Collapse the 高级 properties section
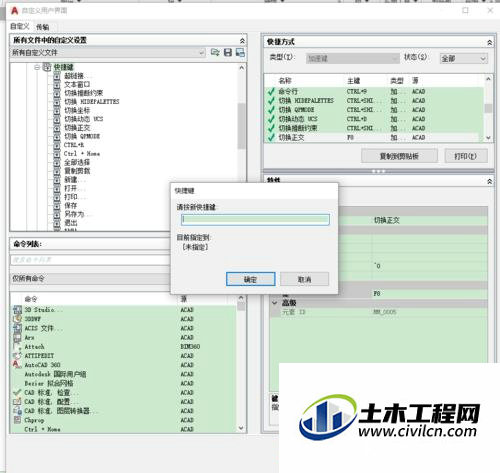The width and height of the screenshot is (500, 473). point(275,303)
